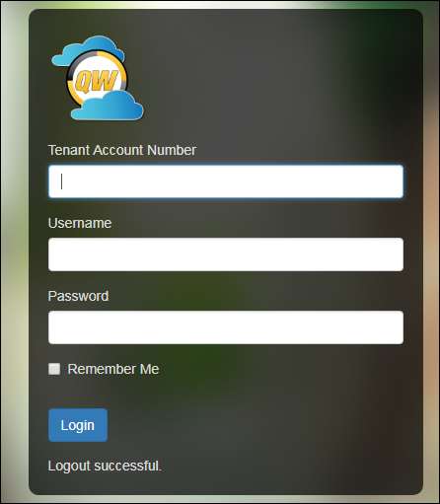This screenshot has height=504, width=440.
Task: Click the upper blue cloud in logo
Action: [x=88, y=50]
